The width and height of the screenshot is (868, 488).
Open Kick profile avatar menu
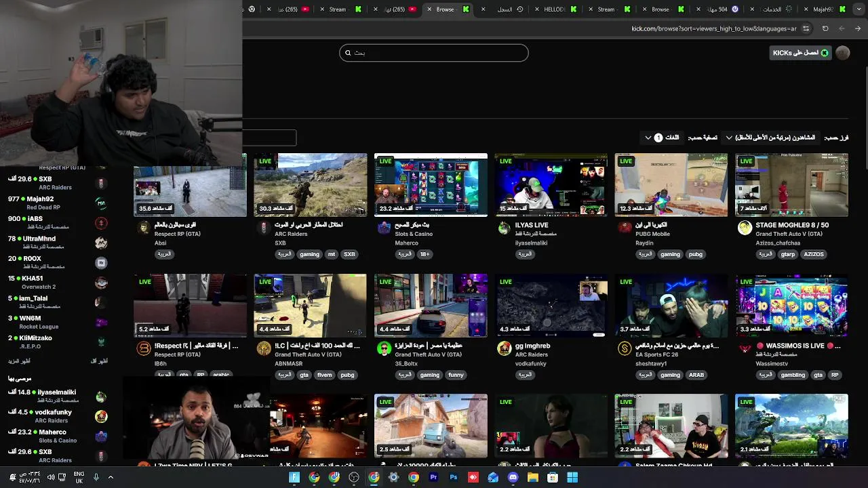coord(843,53)
